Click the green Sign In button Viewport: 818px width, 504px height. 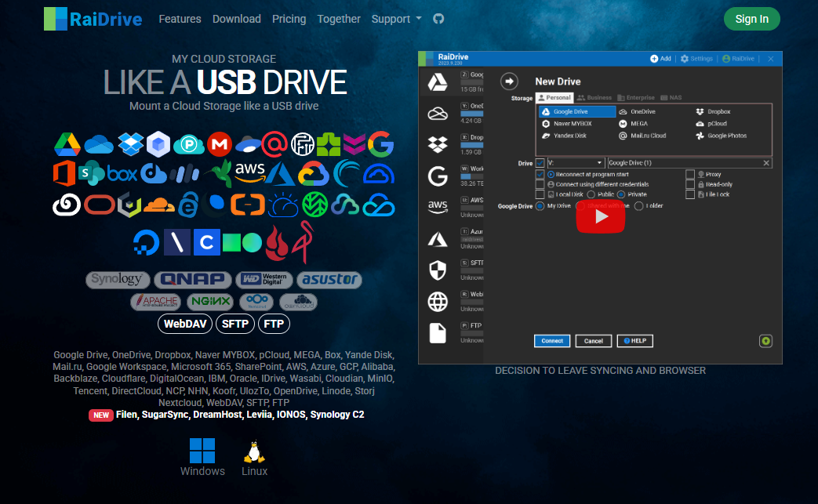pos(751,19)
